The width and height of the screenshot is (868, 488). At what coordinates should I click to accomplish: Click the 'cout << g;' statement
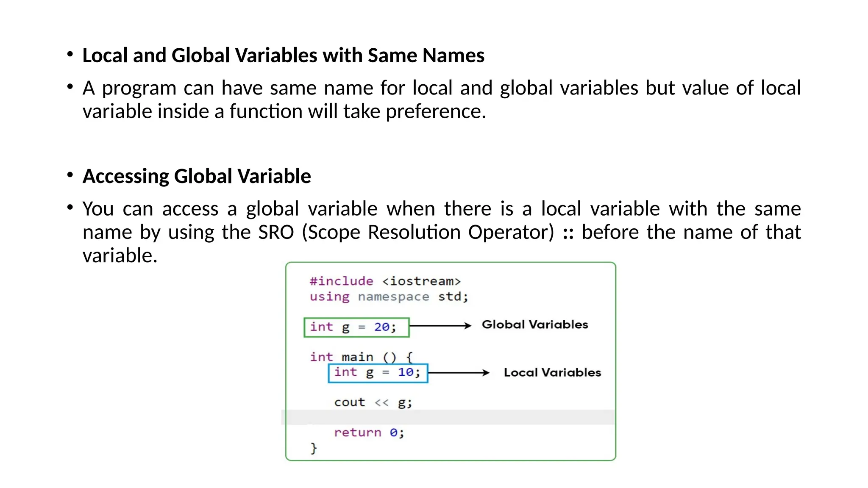click(373, 402)
